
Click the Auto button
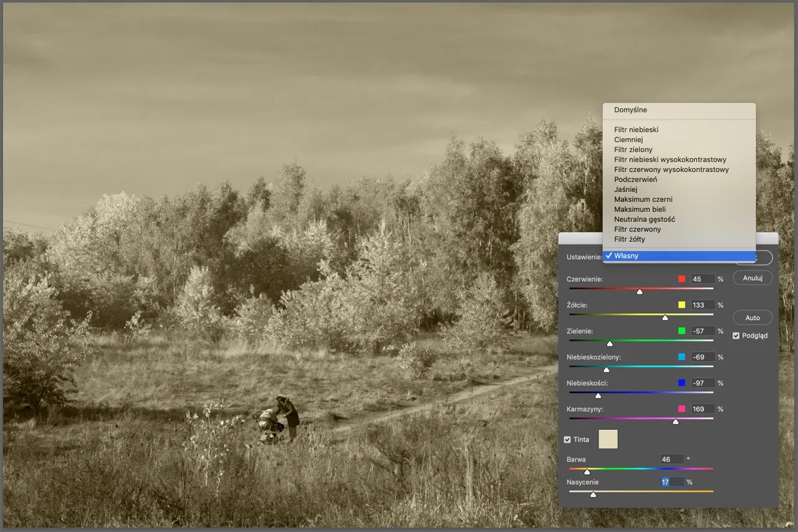point(752,318)
